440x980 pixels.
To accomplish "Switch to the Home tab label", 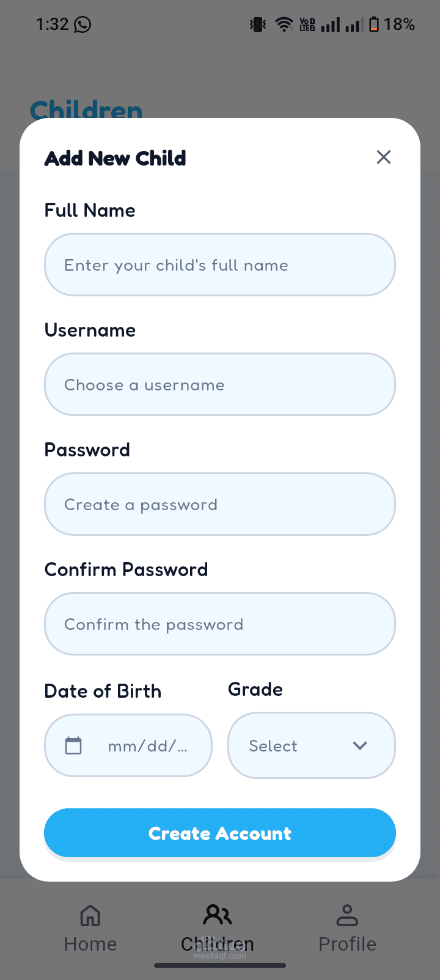I will coord(90,944).
